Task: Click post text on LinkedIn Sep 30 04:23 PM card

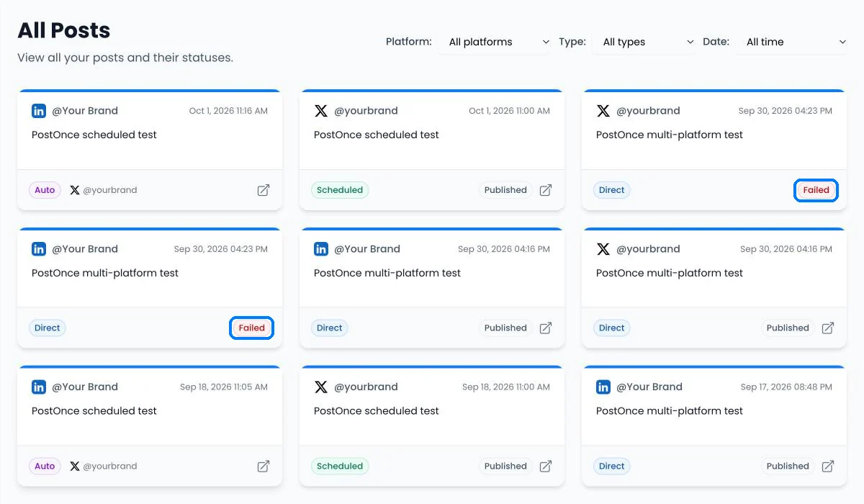Action: [x=105, y=273]
